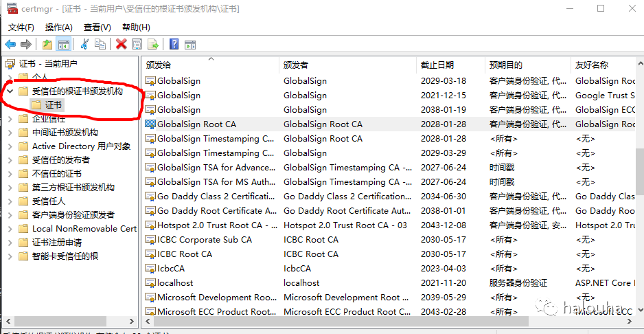644x334 pixels.
Task: Expand the 受信任人 tree node
Action: tap(10, 201)
